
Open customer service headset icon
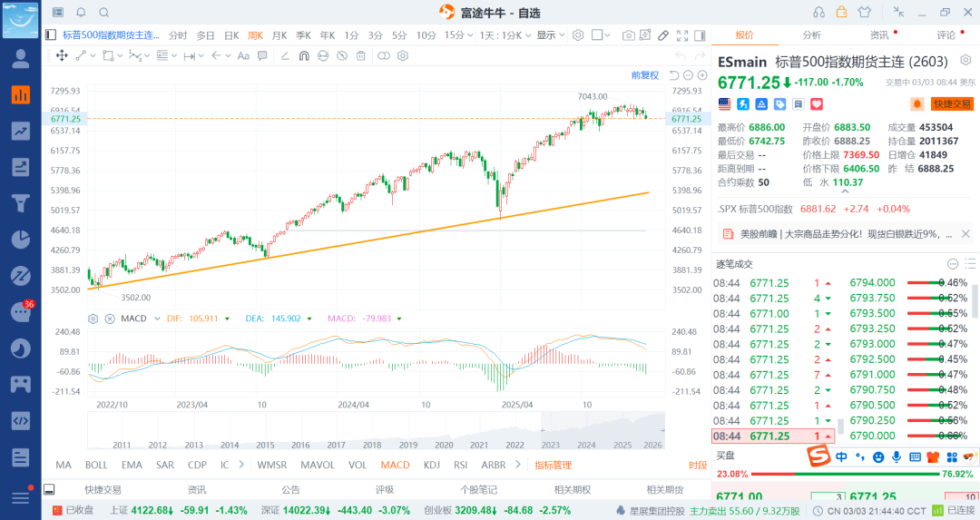pos(818,13)
